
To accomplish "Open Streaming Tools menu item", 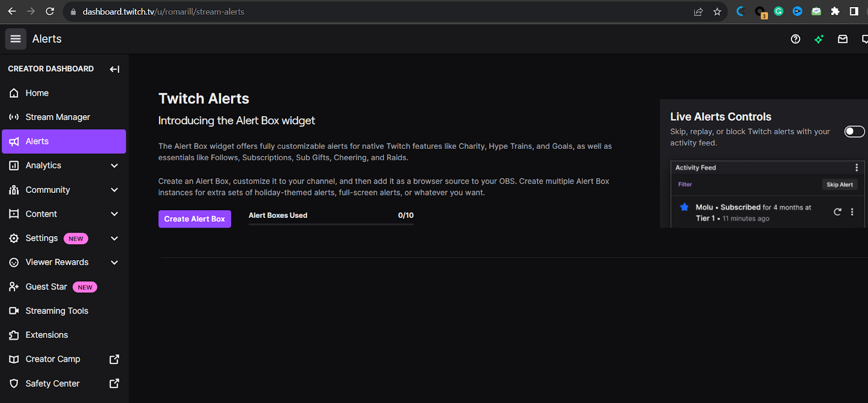I will pos(64,311).
